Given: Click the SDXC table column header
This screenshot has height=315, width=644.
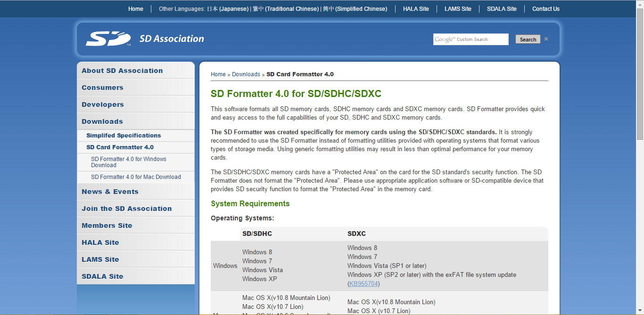Looking at the screenshot, I should [356, 234].
